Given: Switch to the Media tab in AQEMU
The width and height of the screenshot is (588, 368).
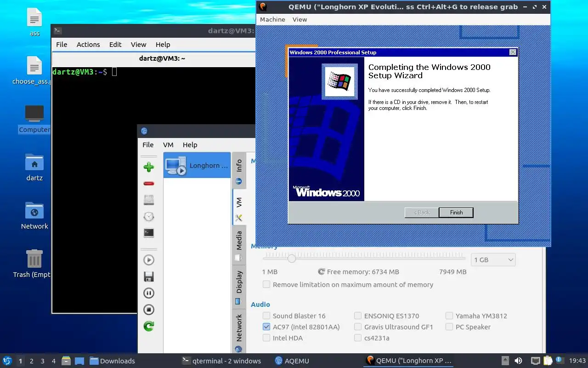Looking at the screenshot, I should pos(239,245).
